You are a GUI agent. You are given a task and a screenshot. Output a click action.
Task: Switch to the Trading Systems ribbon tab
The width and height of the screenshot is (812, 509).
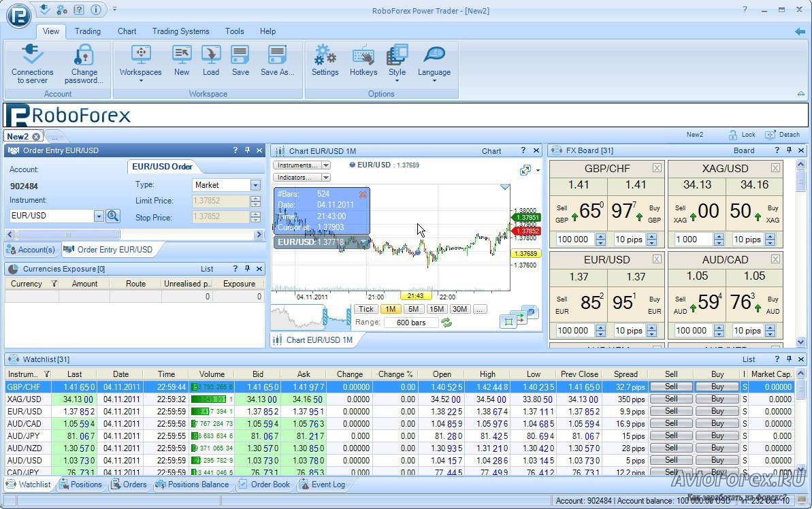point(181,31)
